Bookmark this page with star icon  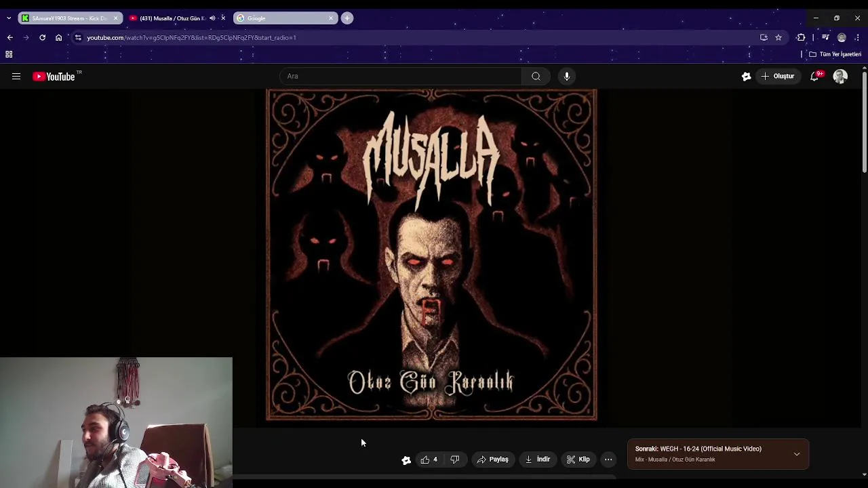click(778, 37)
